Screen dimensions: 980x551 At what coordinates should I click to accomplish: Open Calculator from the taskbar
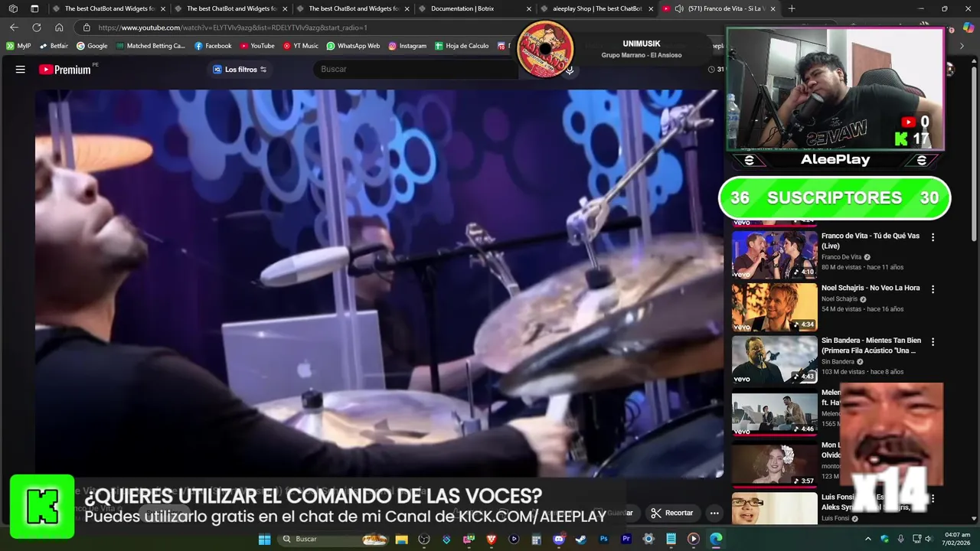tap(537, 539)
